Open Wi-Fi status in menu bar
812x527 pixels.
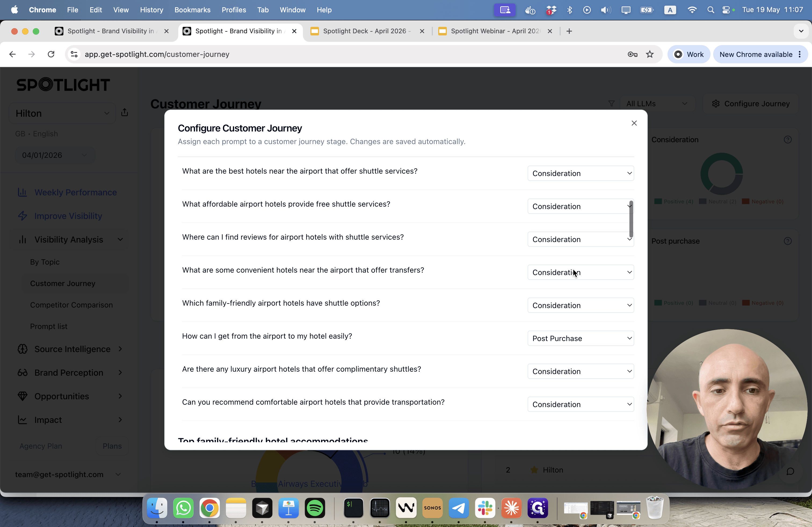pos(692,10)
